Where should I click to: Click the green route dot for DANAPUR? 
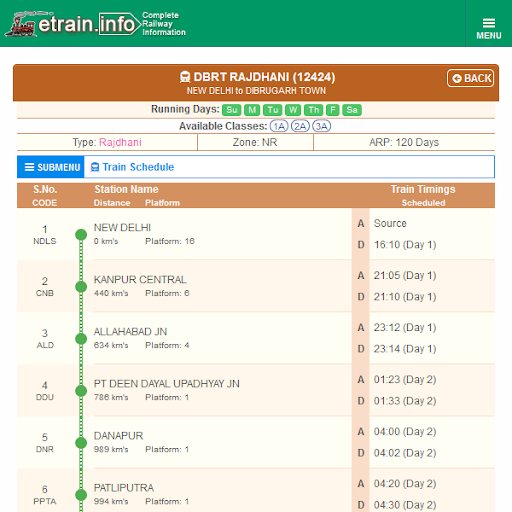click(81, 443)
